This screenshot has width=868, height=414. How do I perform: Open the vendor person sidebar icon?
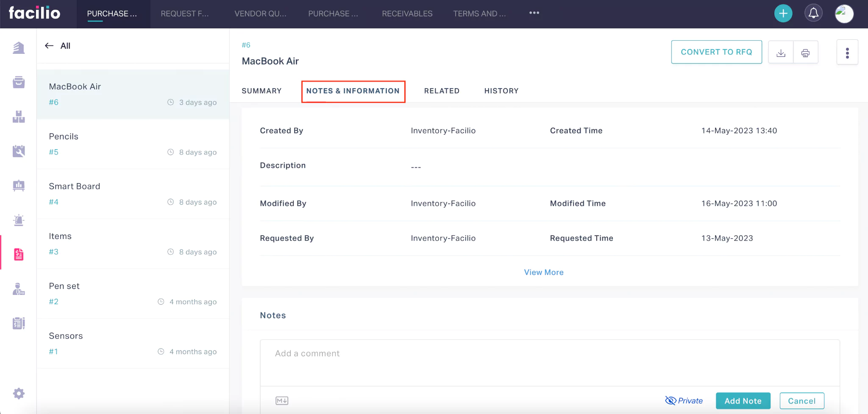coord(19,289)
